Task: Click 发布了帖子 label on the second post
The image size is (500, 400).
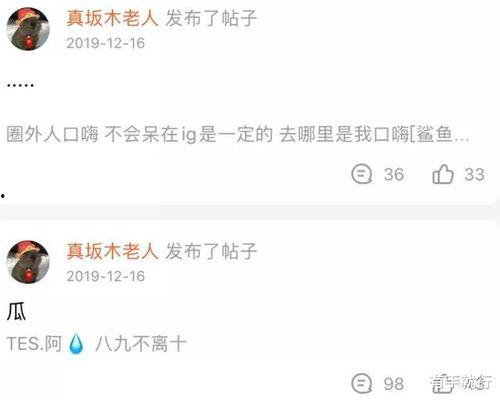Action: (x=211, y=251)
